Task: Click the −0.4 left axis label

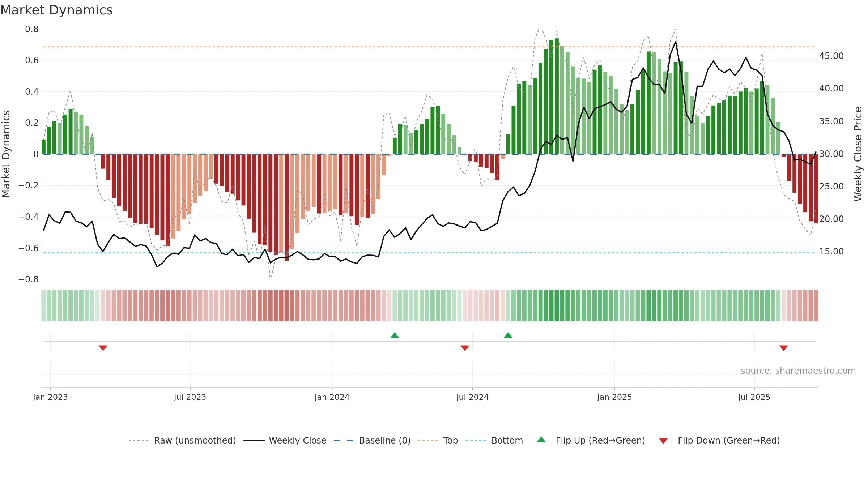Action: point(29,217)
